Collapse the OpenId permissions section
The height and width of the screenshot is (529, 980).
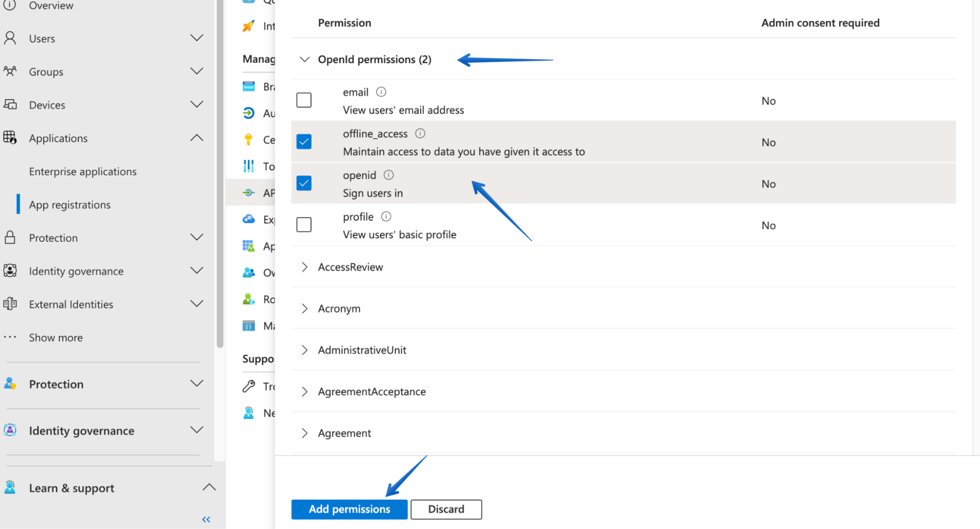304,59
